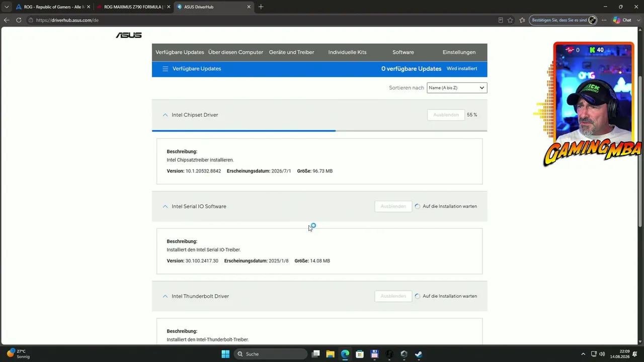The width and height of the screenshot is (644, 362).
Task: Add this page to favorites
Action: pos(510,20)
